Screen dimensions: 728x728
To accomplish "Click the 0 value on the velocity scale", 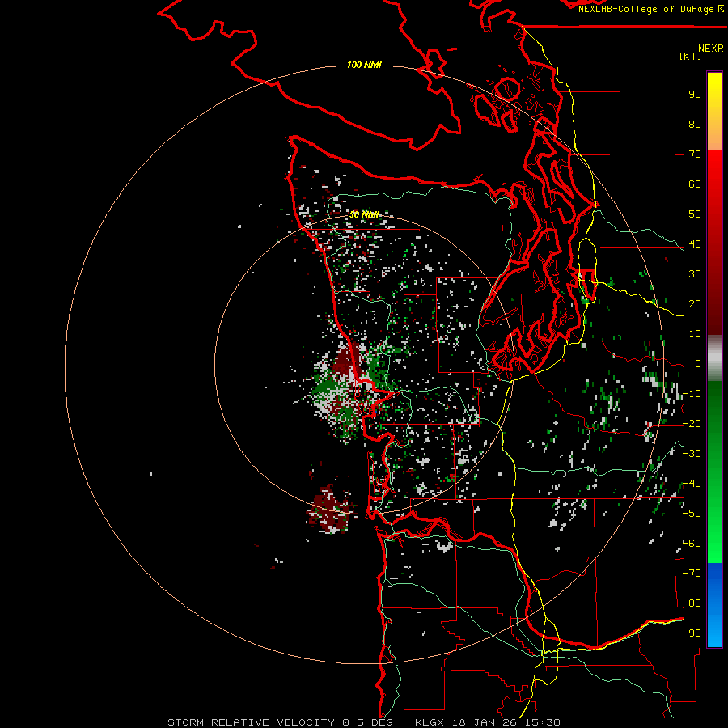I will coord(698,364).
